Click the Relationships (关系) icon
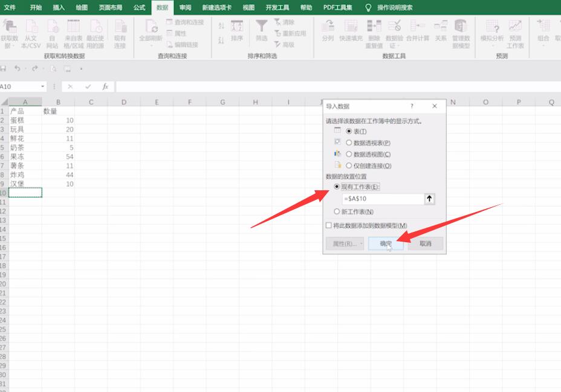 [441, 27]
